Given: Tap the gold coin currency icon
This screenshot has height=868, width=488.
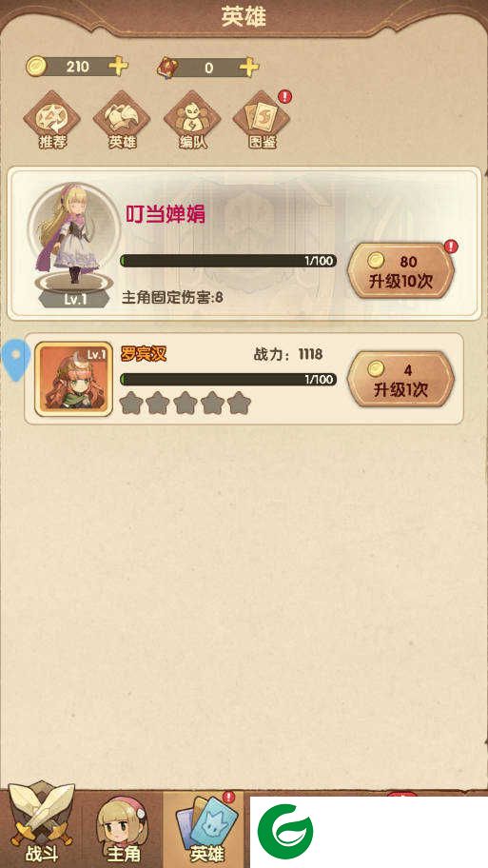Looking at the screenshot, I should [36, 67].
